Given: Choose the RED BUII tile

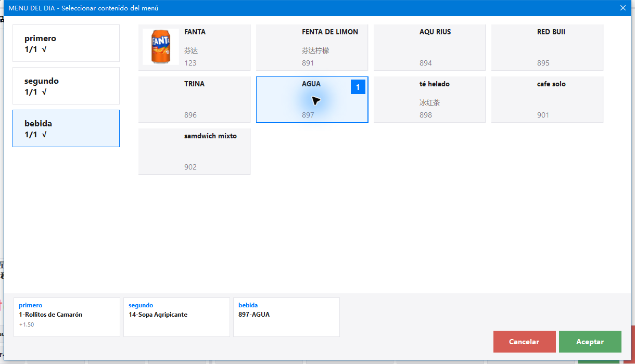Looking at the screenshot, I should coord(548,47).
